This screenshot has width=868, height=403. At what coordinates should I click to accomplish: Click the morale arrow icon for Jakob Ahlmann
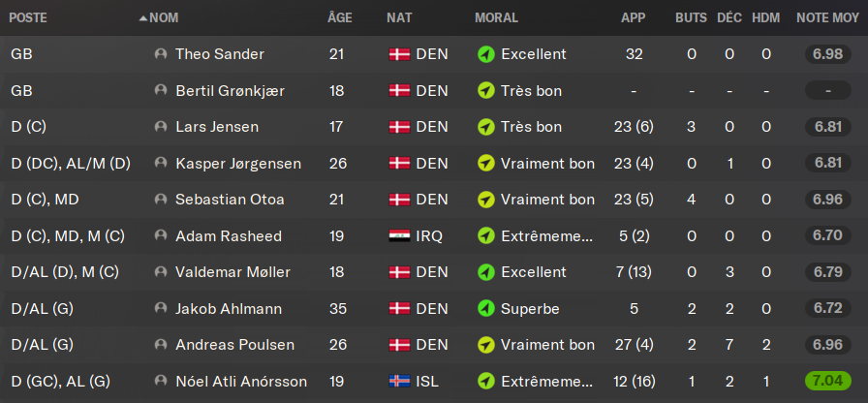pyautogui.click(x=486, y=309)
